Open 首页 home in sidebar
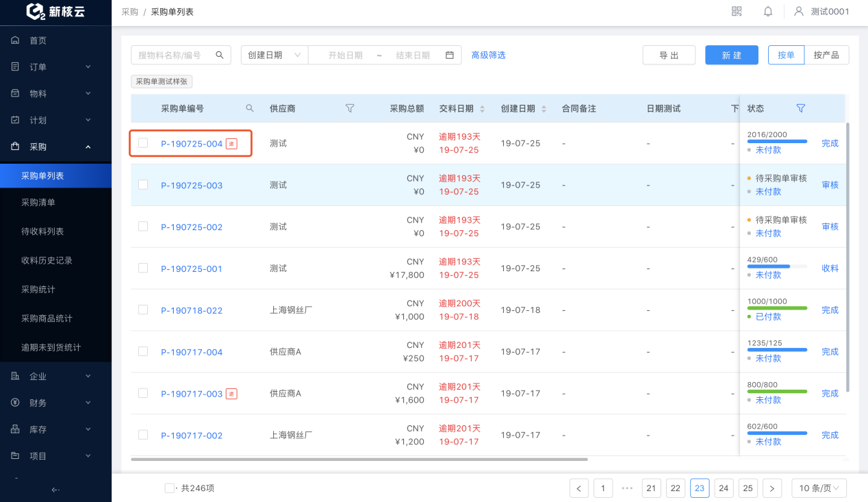This screenshot has width=868, height=502. [55, 40]
